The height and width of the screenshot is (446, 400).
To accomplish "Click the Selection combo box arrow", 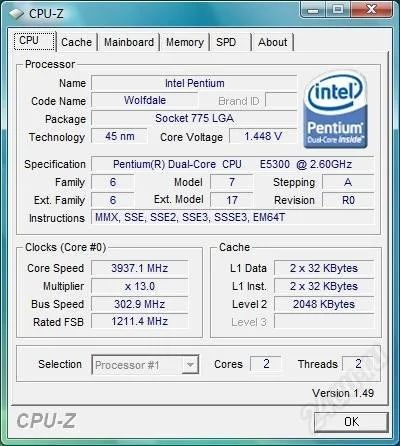I will pyautogui.click(x=190, y=365).
